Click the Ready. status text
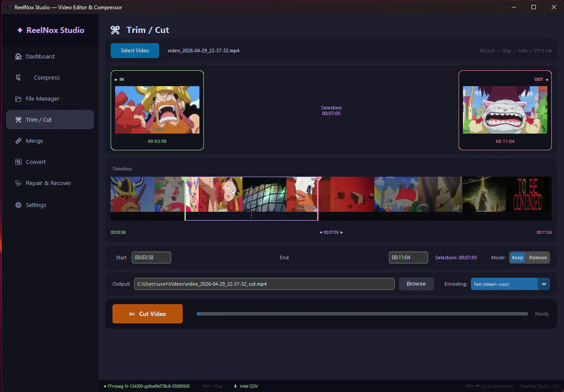 [542, 314]
